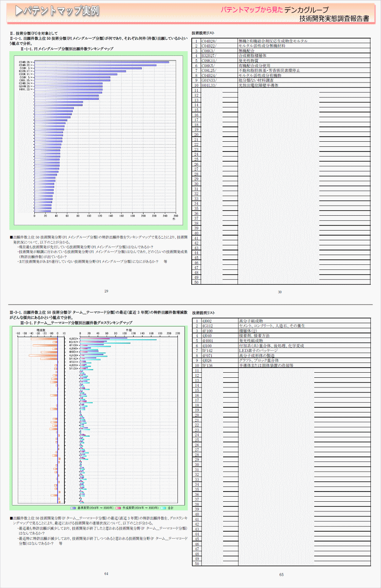Click description LED素子のパッケージ
This screenshot has width=381, height=588.
(x=259, y=351)
